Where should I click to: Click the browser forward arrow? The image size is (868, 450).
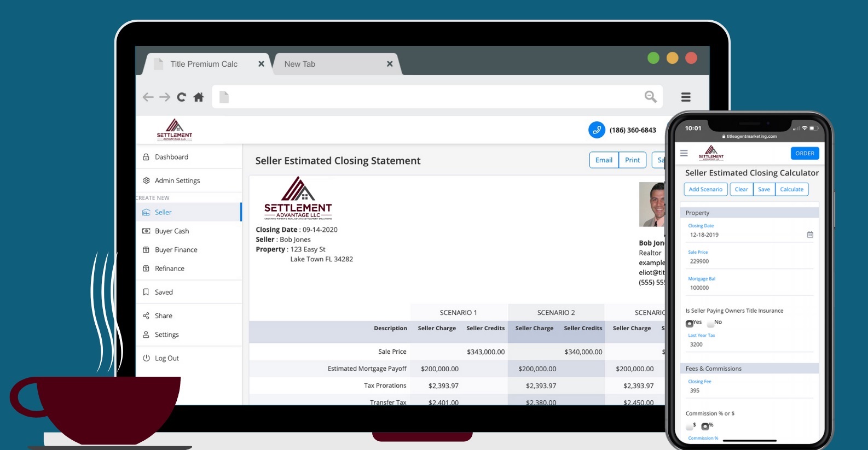165,97
